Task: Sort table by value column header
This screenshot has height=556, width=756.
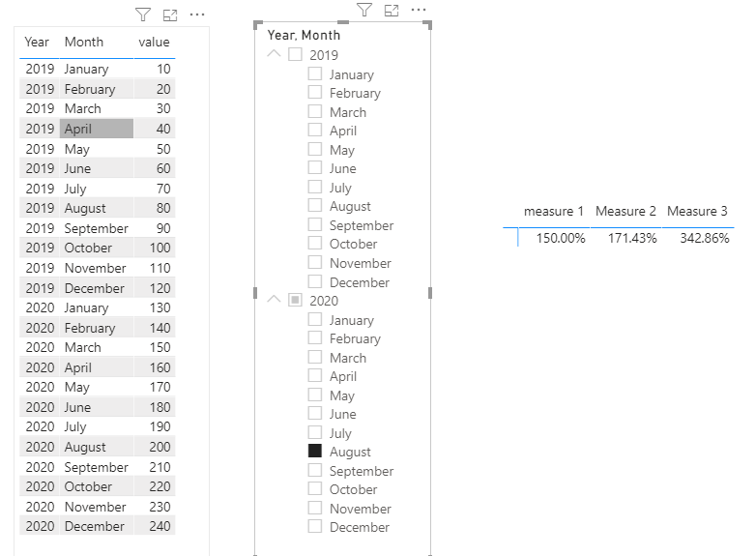Action: point(154,42)
